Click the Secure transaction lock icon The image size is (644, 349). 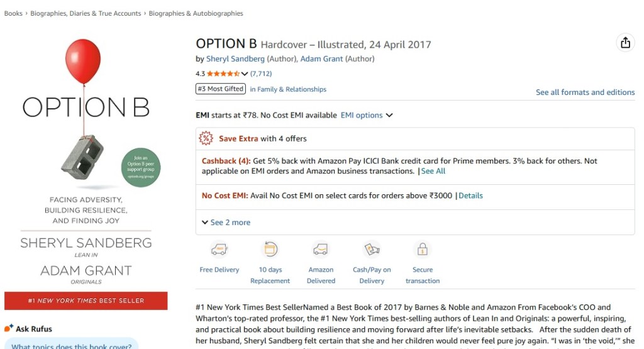pyautogui.click(x=423, y=250)
